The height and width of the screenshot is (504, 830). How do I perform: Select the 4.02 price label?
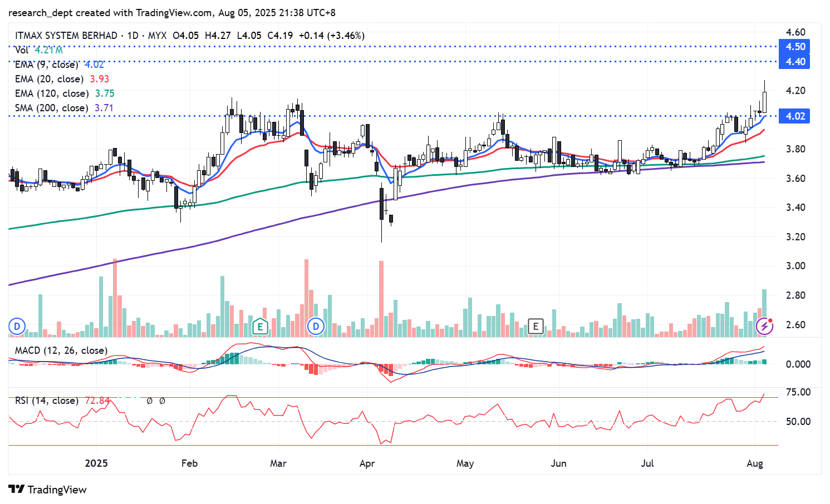(795, 116)
